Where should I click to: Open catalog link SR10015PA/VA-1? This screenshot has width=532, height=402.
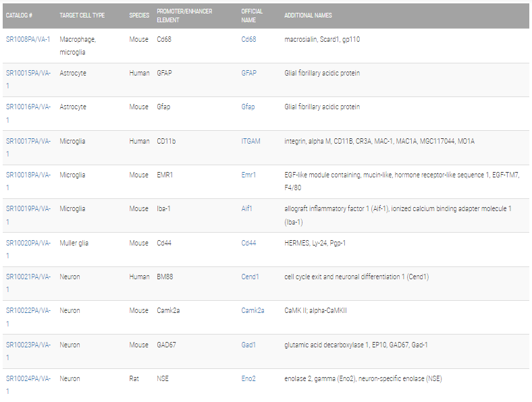click(x=28, y=80)
